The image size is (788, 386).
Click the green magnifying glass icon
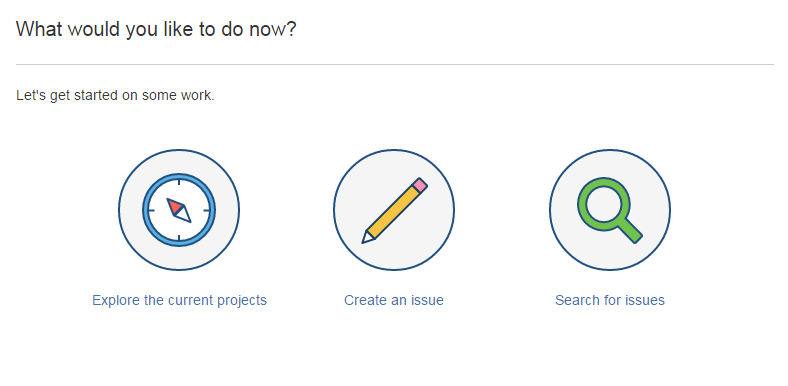click(610, 210)
